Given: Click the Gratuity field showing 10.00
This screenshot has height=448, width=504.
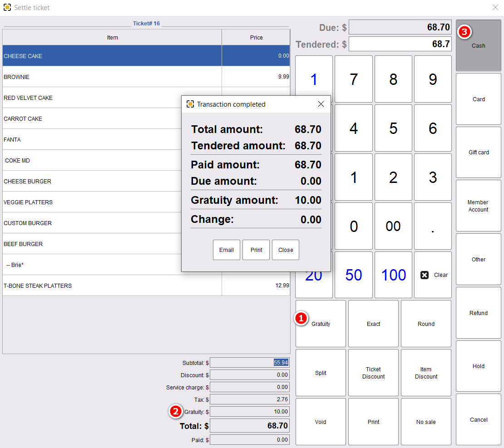Looking at the screenshot, I should 250,411.
